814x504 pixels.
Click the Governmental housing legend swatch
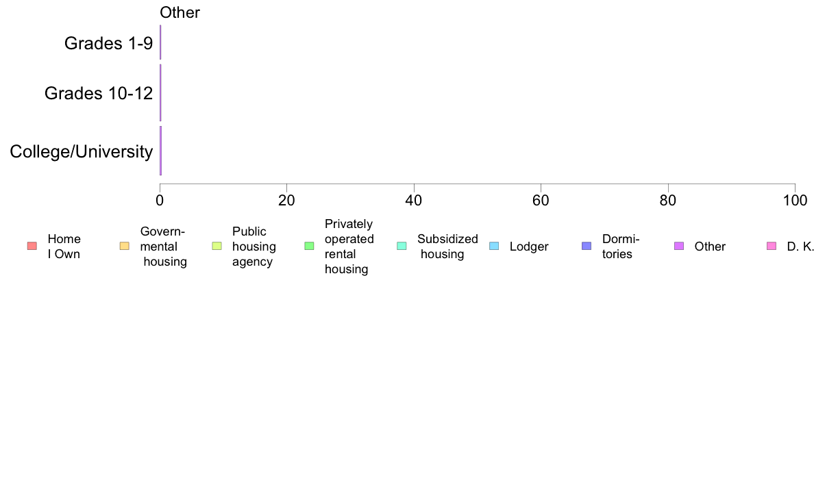[125, 246]
